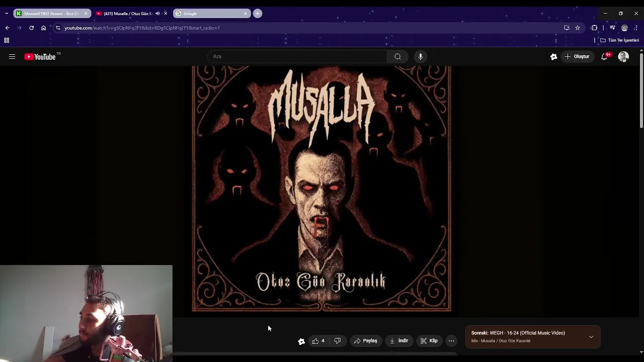Open the YouTube hamburger guide menu
The image size is (644, 362).
coord(12,57)
